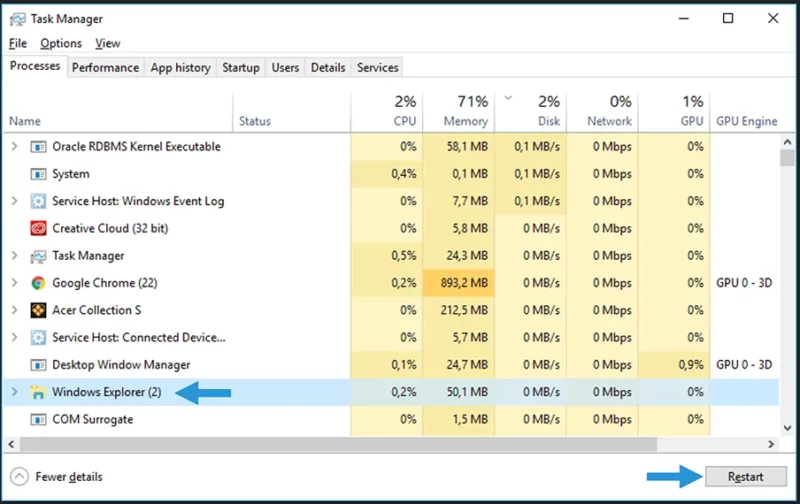Expand Oracle RDBMS Kernel Executable process
The image size is (800, 504).
point(14,146)
